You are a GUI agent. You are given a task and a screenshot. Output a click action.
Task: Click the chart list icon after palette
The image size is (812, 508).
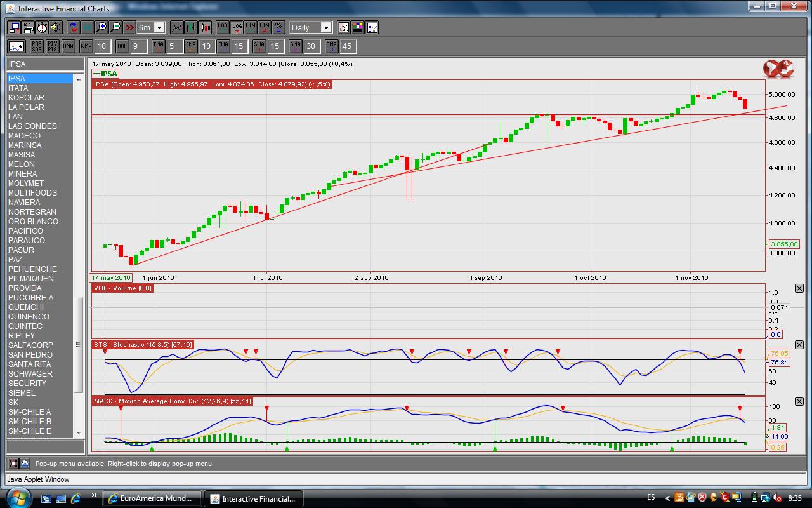click(x=372, y=28)
